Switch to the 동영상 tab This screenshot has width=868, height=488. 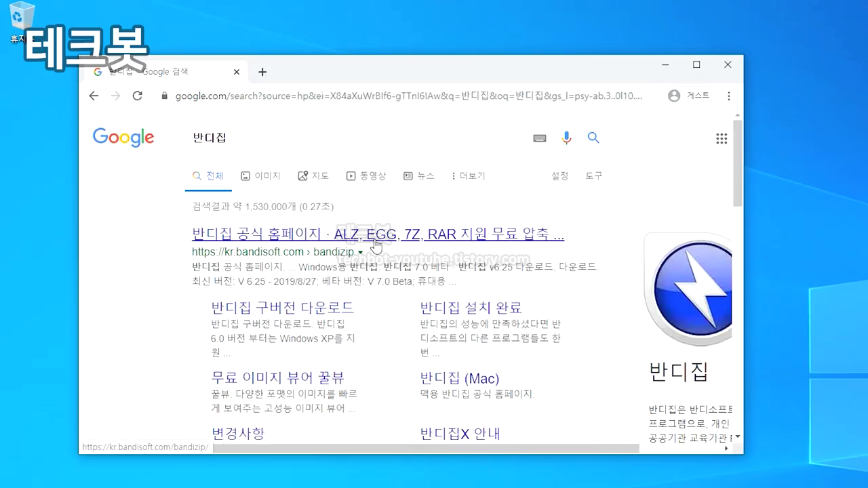[x=366, y=176]
